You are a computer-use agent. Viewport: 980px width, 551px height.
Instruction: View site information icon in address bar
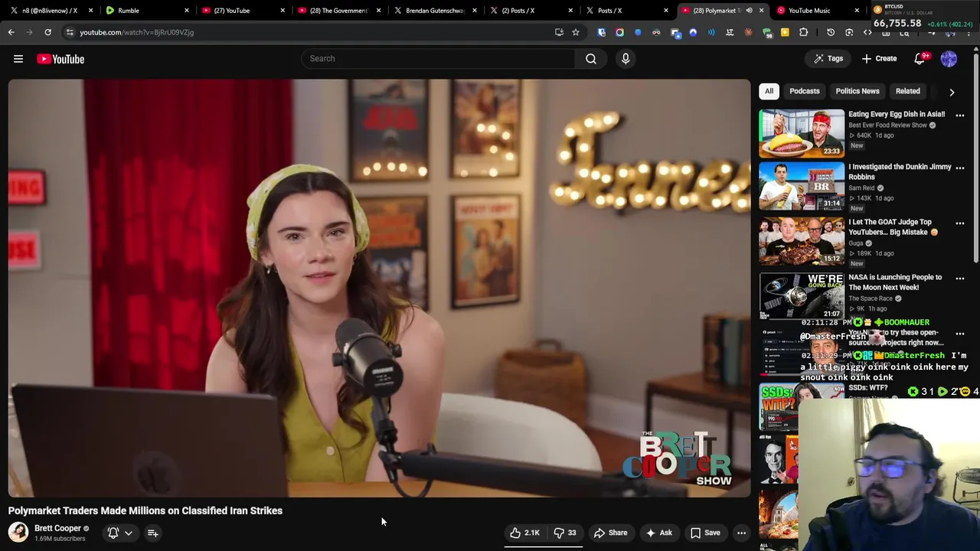point(70,32)
